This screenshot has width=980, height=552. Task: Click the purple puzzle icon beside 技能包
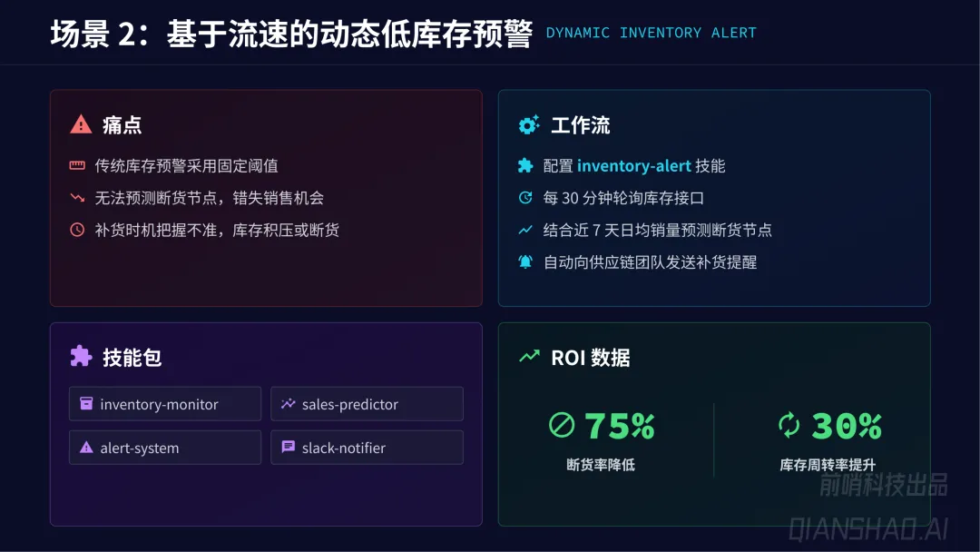(81, 356)
